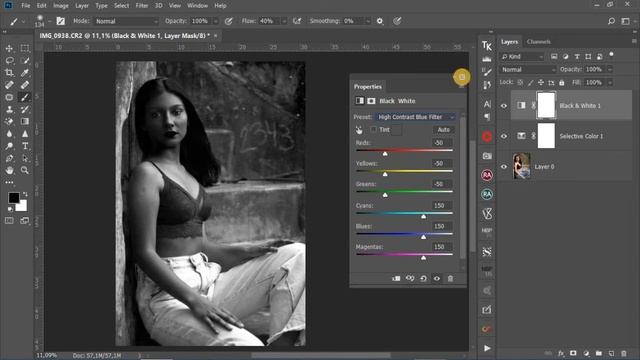Viewport: 640px width, 360px height.
Task: Click the play action button icon
Action: pyautogui.click(x=487, y=348)
